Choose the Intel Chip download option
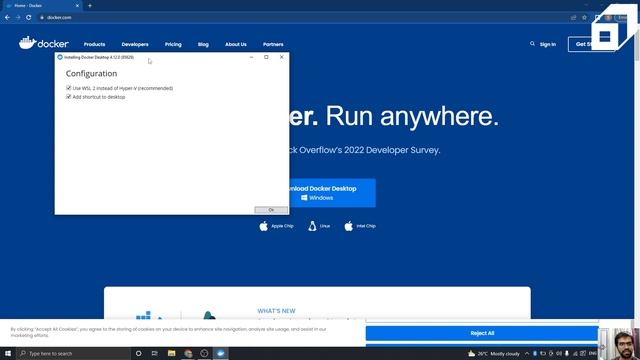The height and width of the screenshot is (360, 640). coord(360,226)
